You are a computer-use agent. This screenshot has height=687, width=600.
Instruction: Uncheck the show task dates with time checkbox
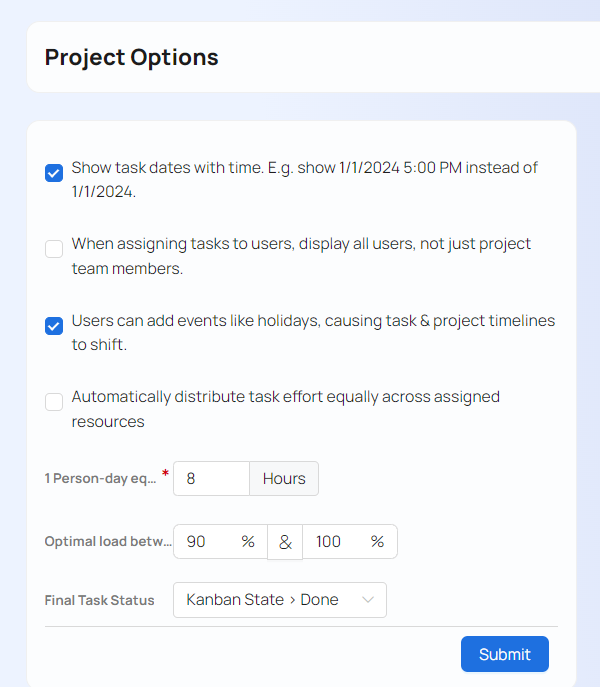54,173
